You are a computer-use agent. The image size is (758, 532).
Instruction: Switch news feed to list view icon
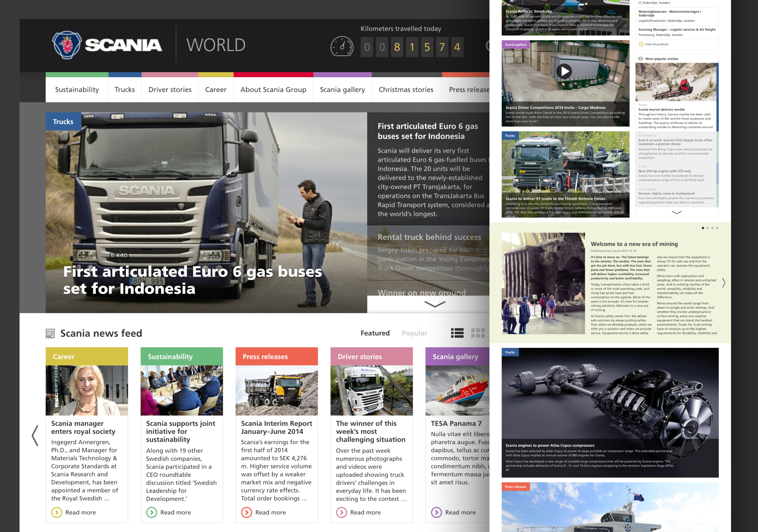(457, 333)
